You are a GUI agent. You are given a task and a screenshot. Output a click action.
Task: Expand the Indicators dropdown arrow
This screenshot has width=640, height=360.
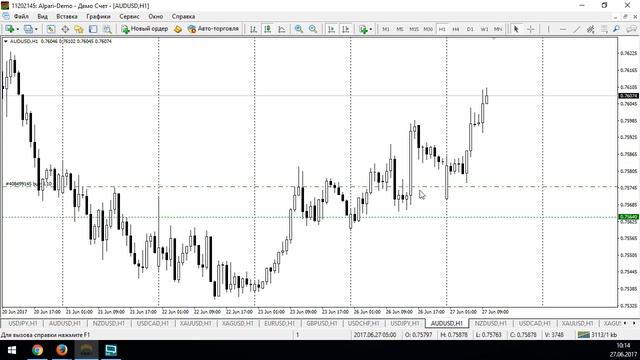point(371,29)
